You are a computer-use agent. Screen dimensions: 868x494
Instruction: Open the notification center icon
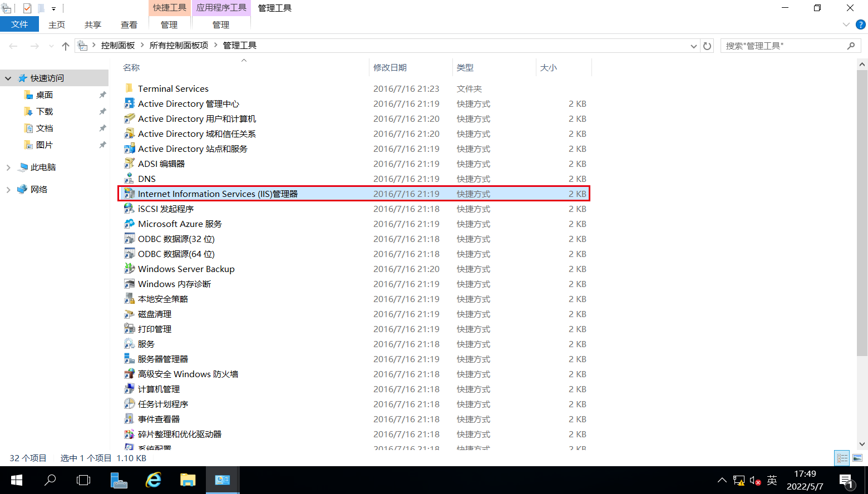846,481
